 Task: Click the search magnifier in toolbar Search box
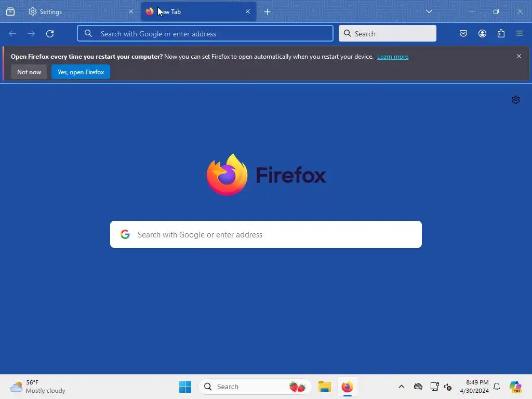[x=348, y=33]
